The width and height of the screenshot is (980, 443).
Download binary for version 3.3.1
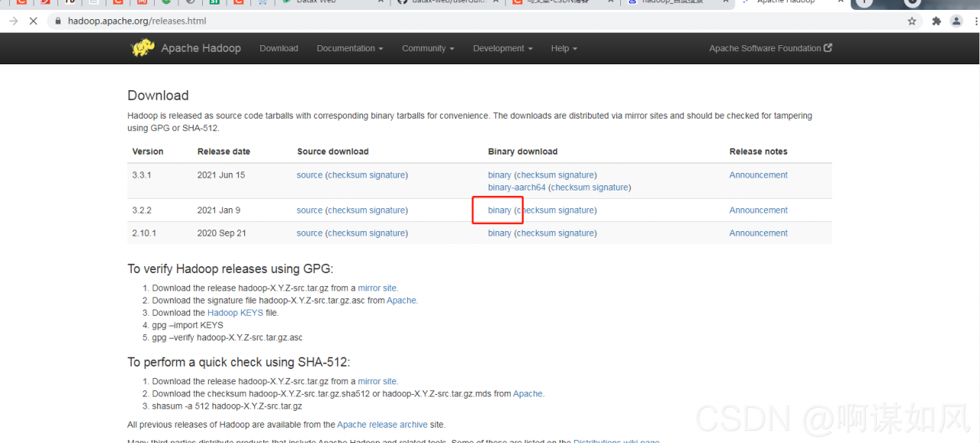[499, 175]
